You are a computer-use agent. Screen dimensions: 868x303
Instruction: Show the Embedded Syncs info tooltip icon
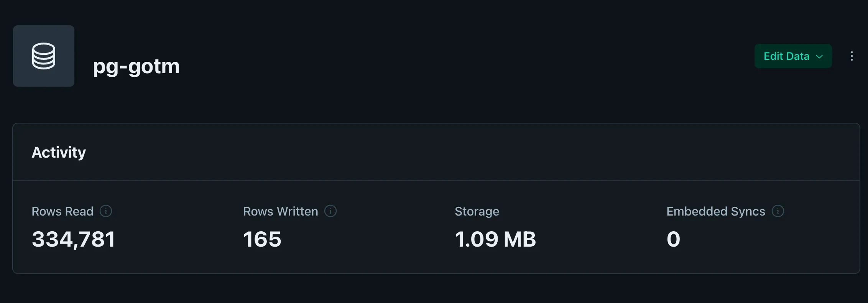pos(778,211)
